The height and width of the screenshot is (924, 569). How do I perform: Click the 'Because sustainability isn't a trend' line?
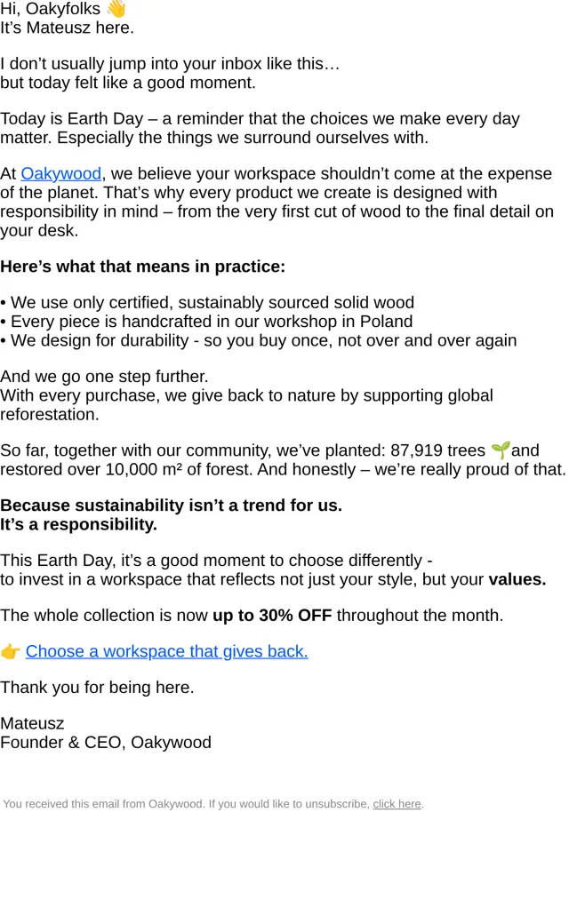click(171, 506)
